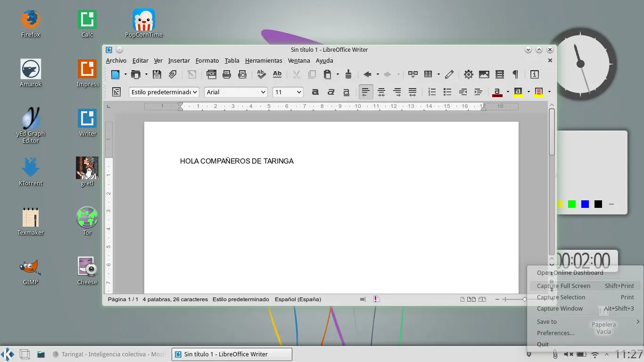This screenshot has width=644, height=362.
Task: Click the yellow highlighting color swatch
Action: (x=518, y=92)
